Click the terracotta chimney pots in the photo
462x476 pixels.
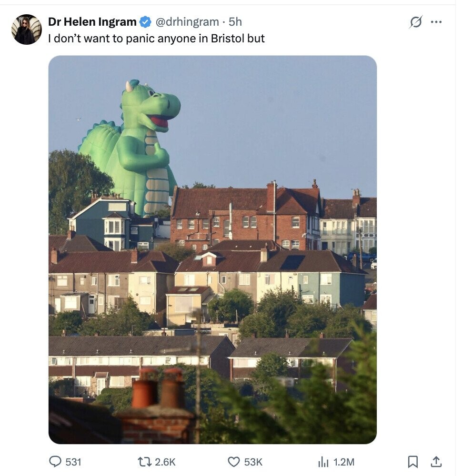157,388
